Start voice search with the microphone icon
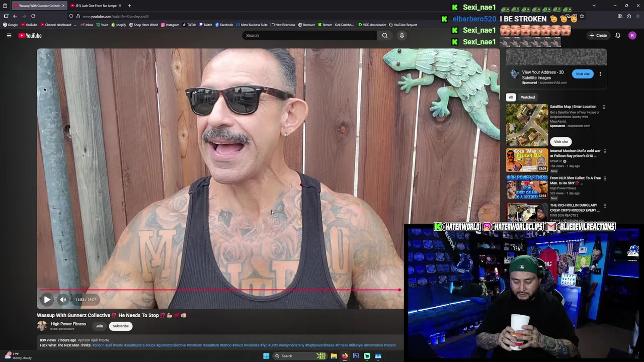644x362 pixels. pyautogui.click(x=401, y=35)
